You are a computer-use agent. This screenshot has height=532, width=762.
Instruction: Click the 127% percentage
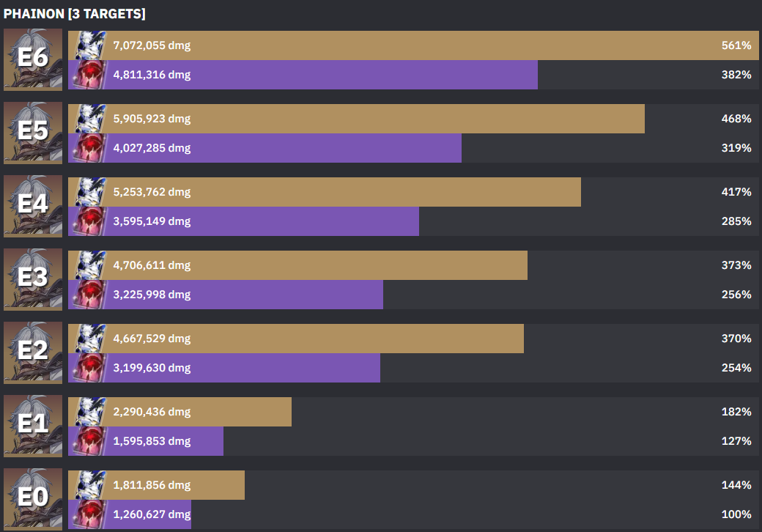(x=737, y=442)
